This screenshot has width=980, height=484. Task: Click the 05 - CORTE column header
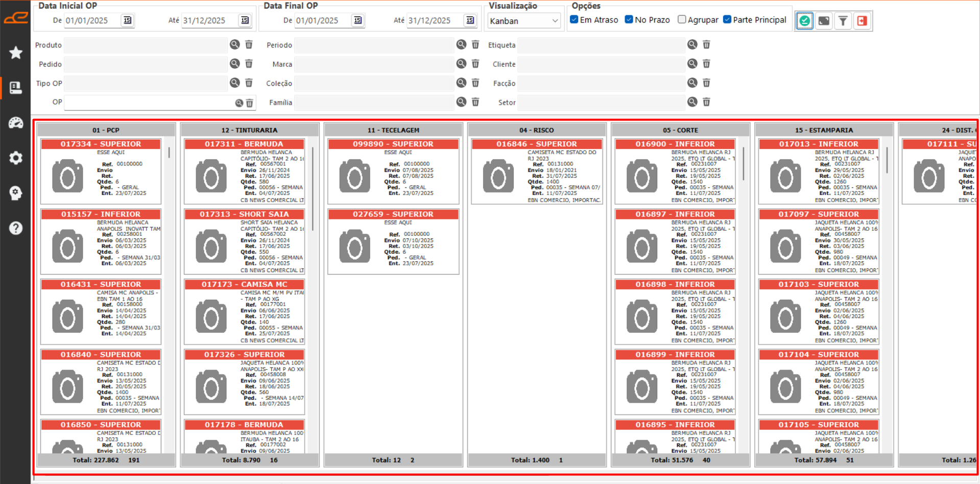680,130
